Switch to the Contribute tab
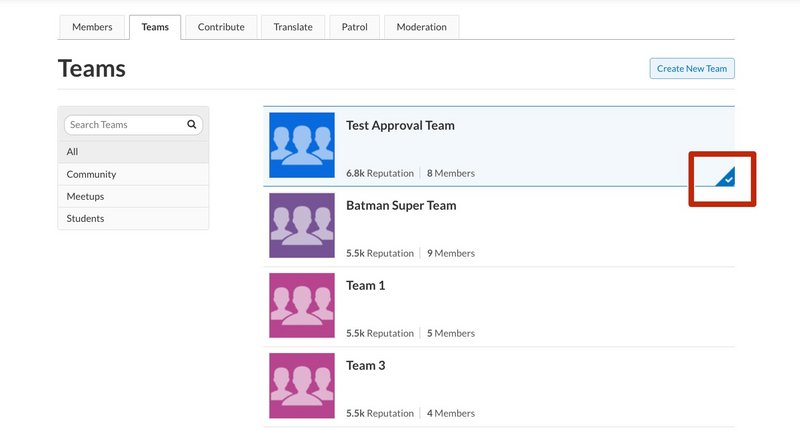This screenshot has height=431, width=800. 221,27
